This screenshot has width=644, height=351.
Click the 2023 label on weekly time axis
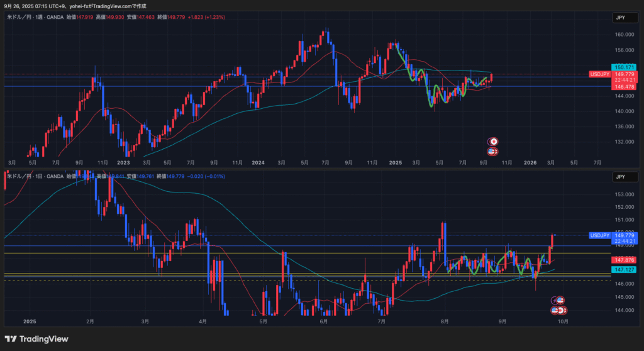coord(123,162)
